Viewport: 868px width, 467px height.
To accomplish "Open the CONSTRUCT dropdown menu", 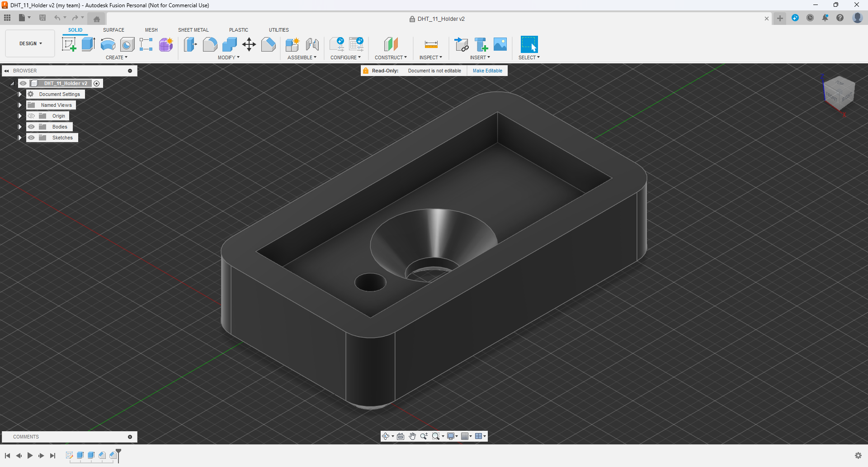I will [391, 57].
